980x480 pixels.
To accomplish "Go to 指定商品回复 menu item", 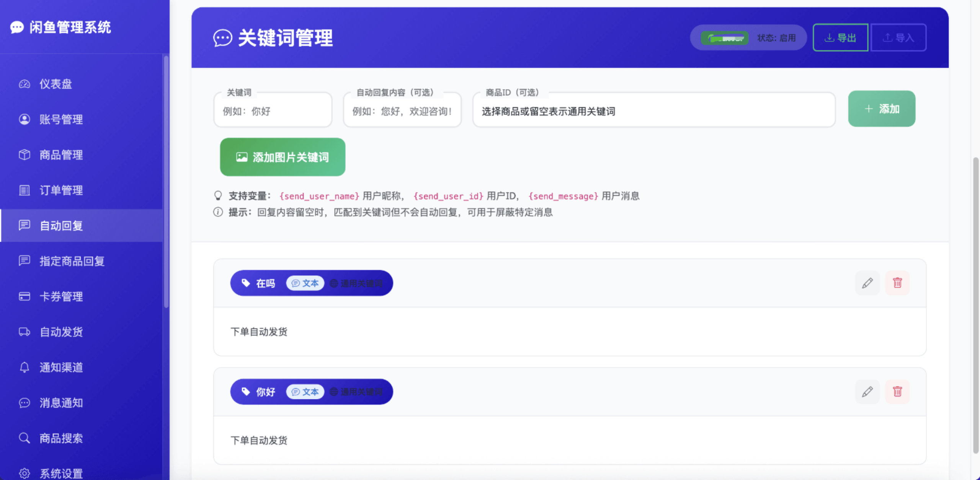I will tap(72, 261).
